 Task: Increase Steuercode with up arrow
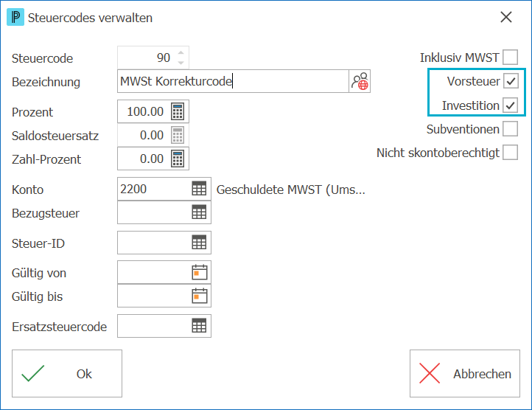[181, 52]
